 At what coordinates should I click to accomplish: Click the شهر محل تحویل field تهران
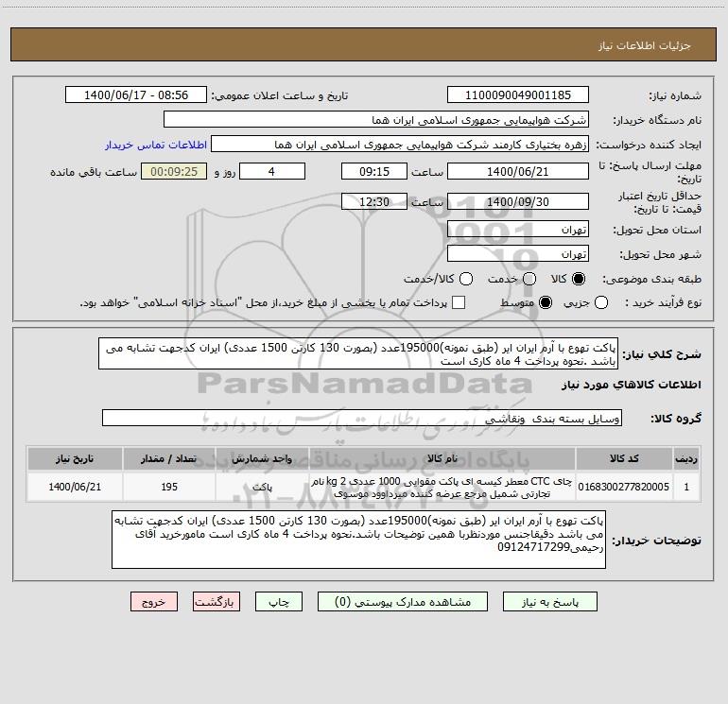coord(518,254)
